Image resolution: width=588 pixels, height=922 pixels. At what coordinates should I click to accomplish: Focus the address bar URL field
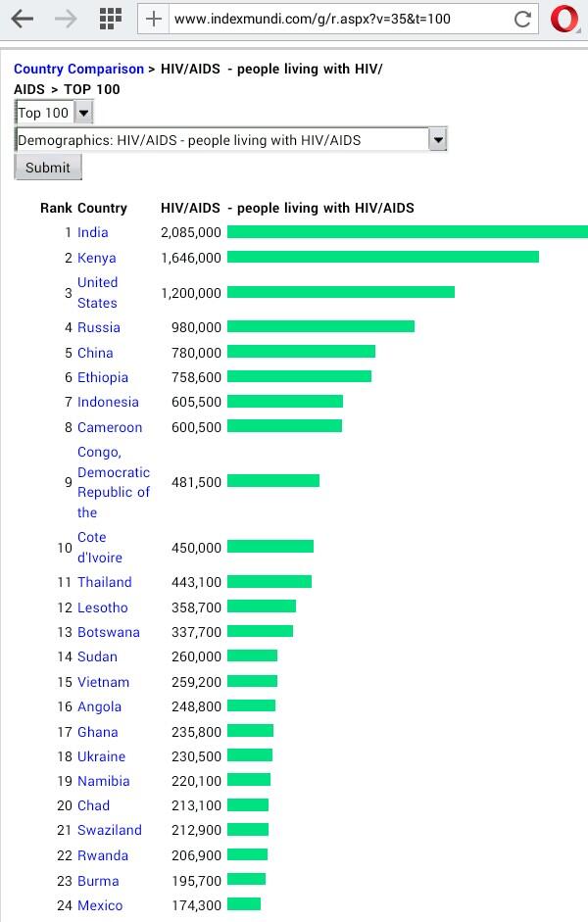click(340, 19)
